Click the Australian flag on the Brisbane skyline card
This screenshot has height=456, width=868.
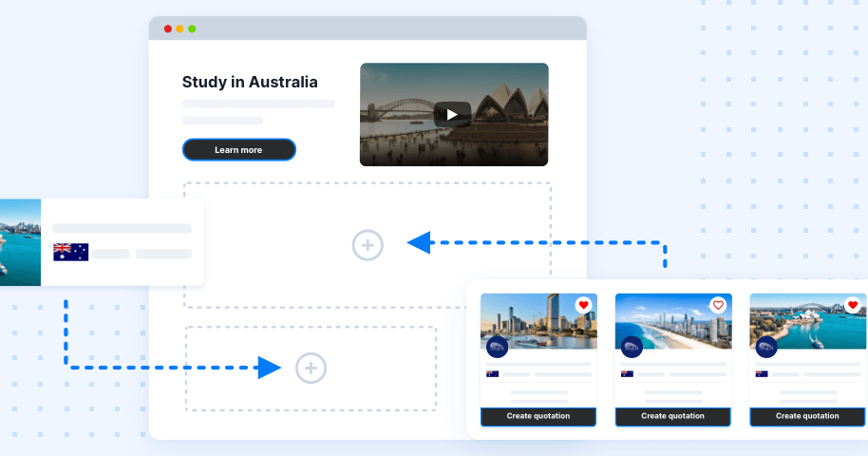click(x=492, y=374)
